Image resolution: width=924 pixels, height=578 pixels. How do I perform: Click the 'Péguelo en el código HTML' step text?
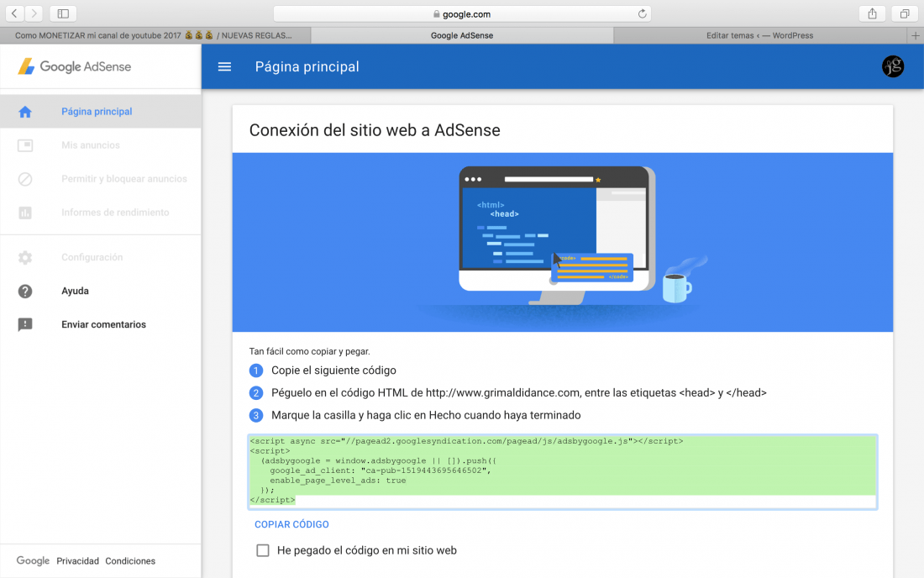coord(518,393)
